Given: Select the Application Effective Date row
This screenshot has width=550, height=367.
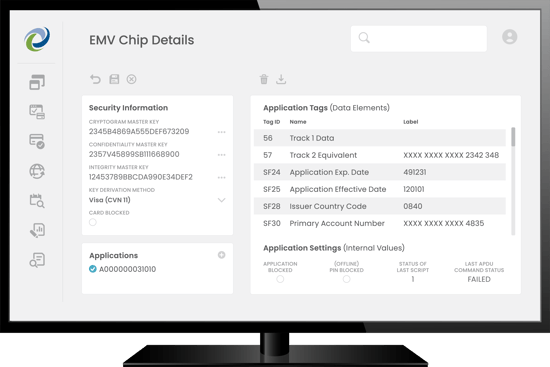Looking at the screenshot, I should coord(380,189).
